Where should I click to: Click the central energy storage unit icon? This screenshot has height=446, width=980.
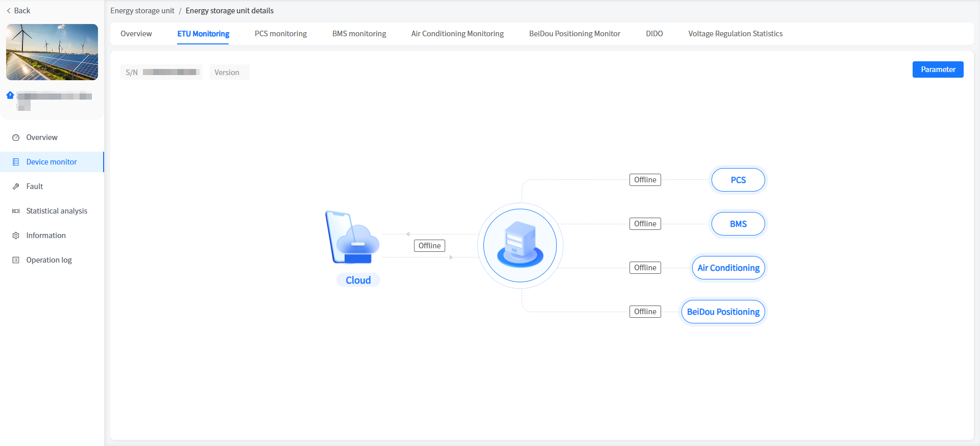(x=520, y=246)
